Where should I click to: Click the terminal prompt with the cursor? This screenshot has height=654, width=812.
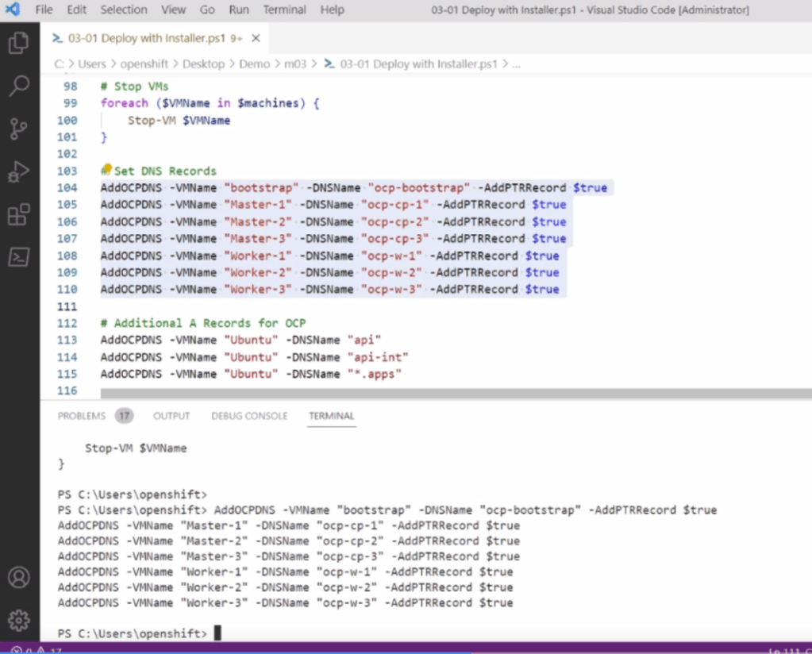pyautogui.click(x=139, y=633)
